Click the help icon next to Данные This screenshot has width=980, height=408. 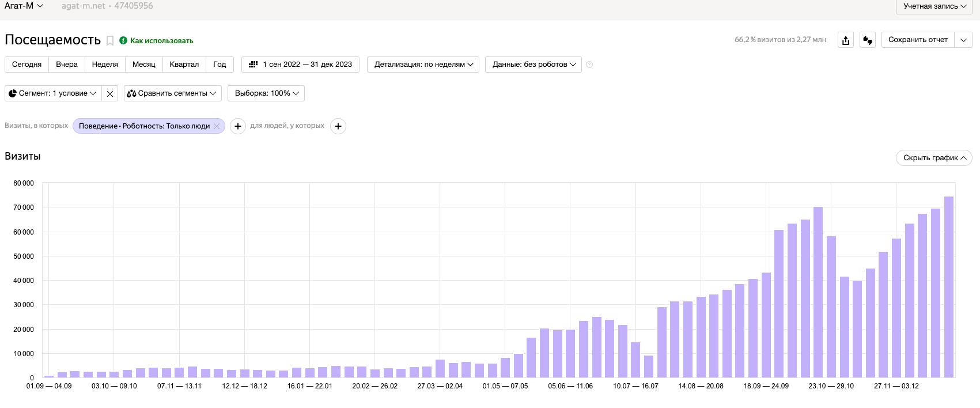point(589,65)
